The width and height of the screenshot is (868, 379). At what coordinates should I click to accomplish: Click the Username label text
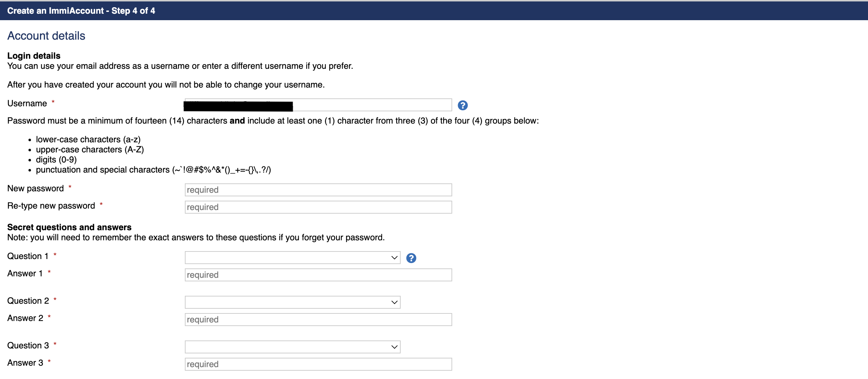pos(27,103)
